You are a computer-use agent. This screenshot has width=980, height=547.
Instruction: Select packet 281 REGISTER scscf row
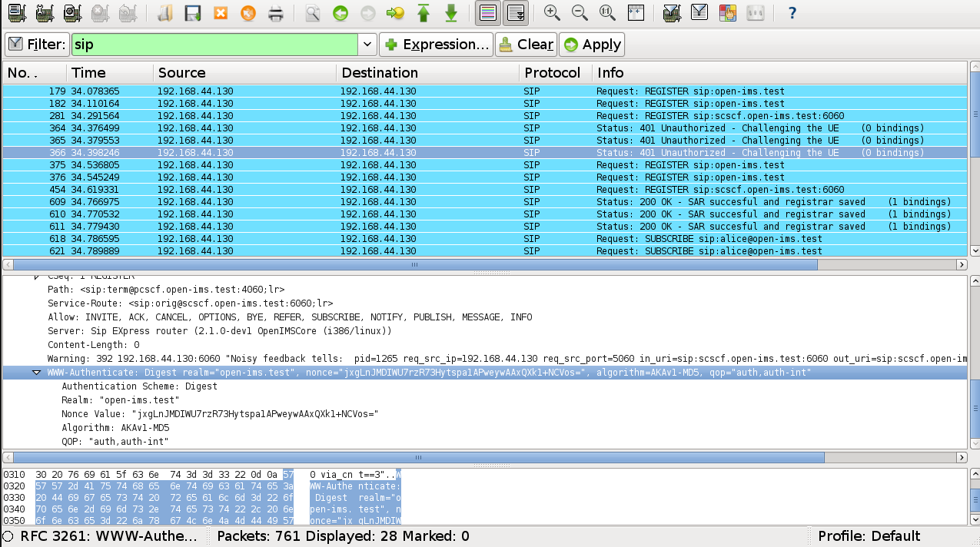click(x=484, y=116)
